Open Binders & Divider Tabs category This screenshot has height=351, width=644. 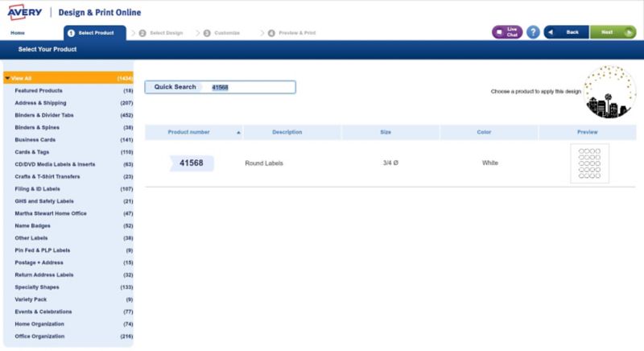44,115
